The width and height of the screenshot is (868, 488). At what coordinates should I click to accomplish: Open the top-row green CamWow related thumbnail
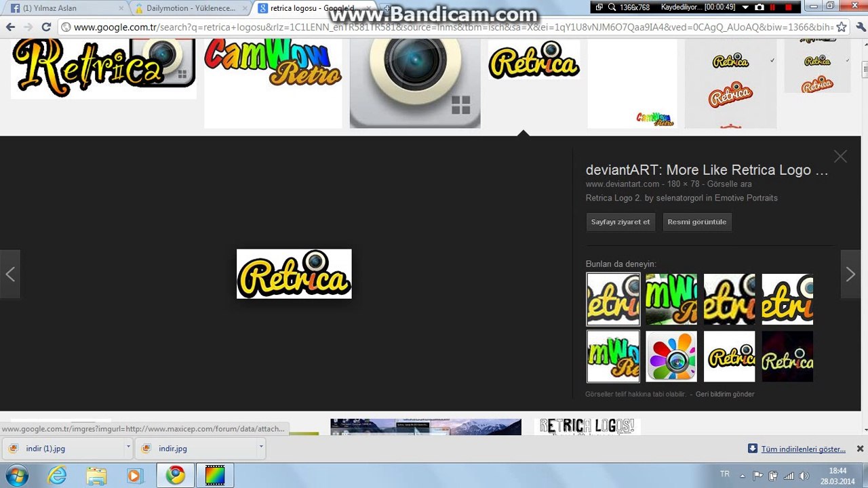point(671,299)
